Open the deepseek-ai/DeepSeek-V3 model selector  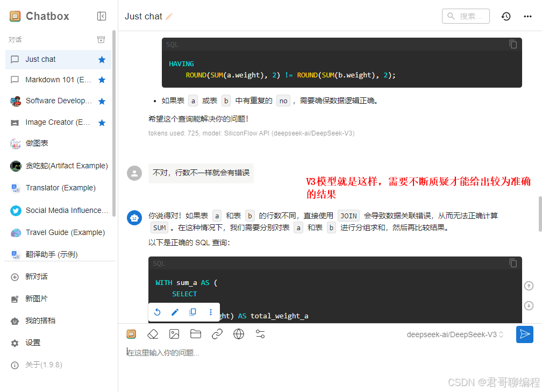[455, 334]
